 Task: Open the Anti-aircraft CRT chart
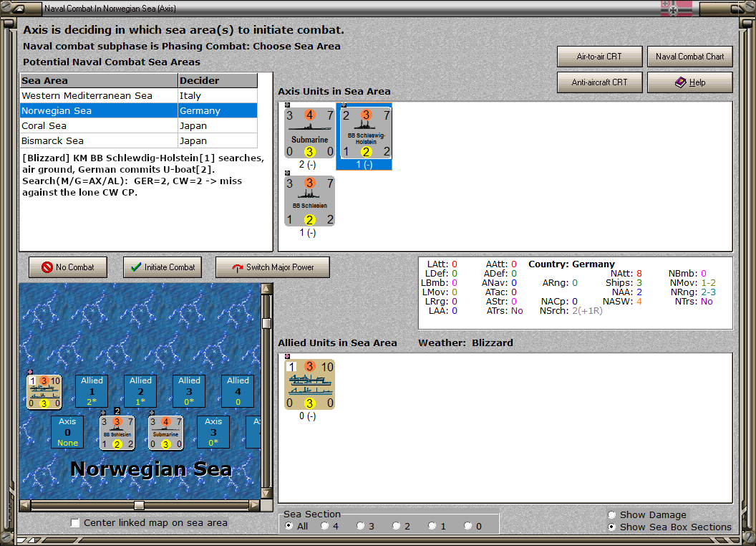600,82
